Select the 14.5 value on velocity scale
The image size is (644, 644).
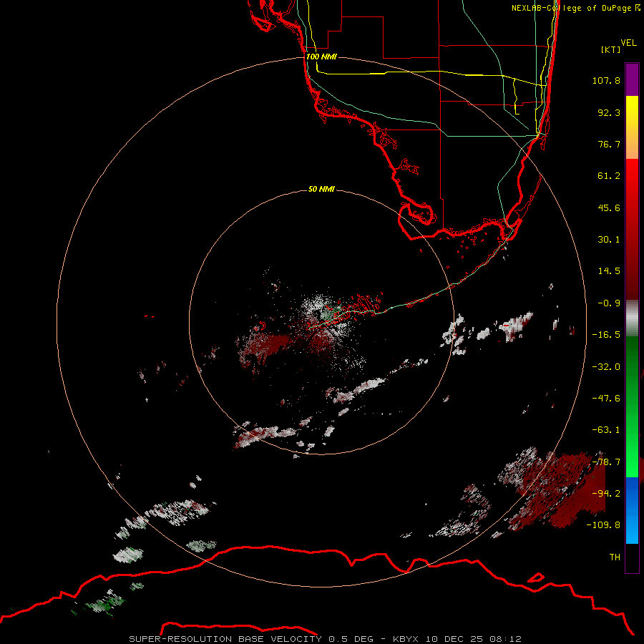click(x=609, y=271)
